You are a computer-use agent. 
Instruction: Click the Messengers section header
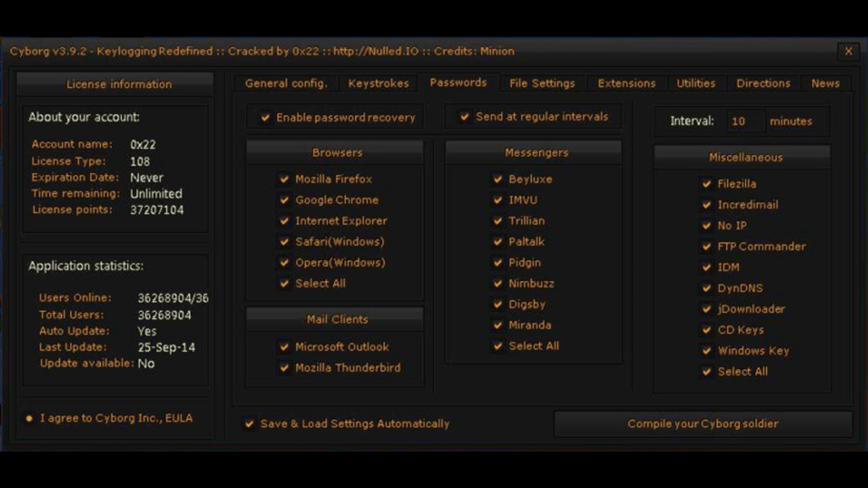(534, 152)
